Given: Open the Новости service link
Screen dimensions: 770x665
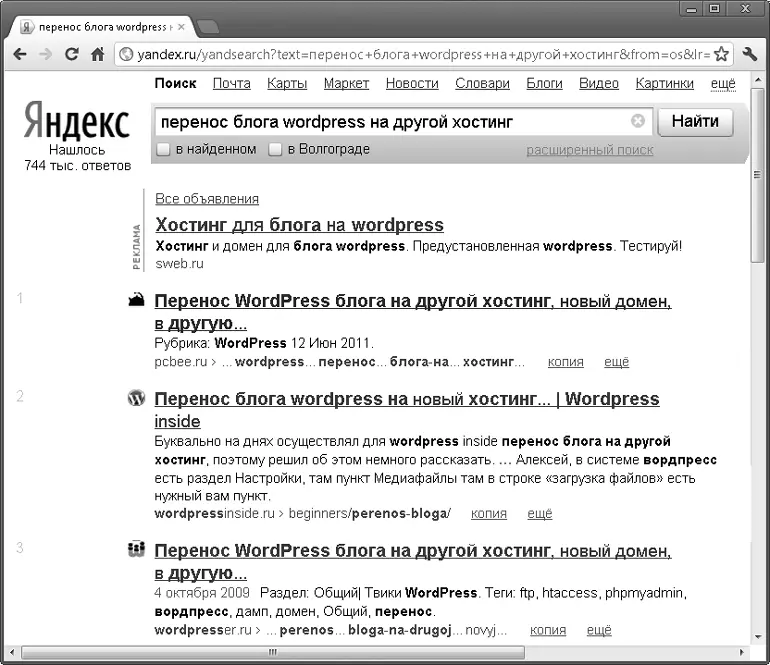Looking at the screenshot, I should coord(412,83).
